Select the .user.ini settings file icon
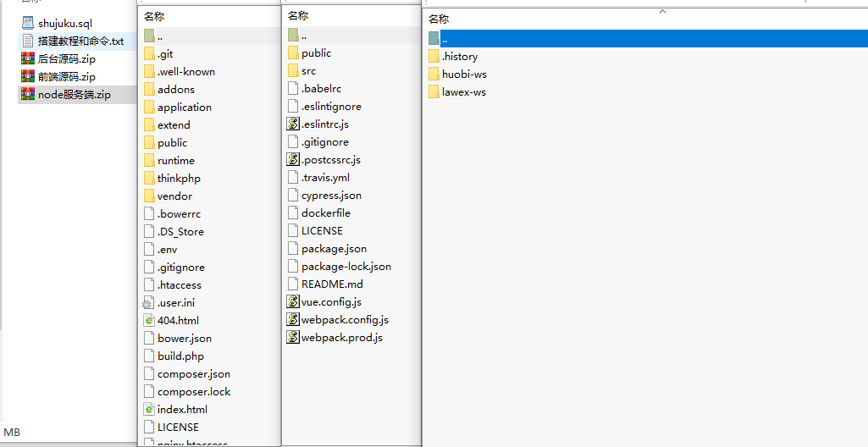 pos(148,302)
